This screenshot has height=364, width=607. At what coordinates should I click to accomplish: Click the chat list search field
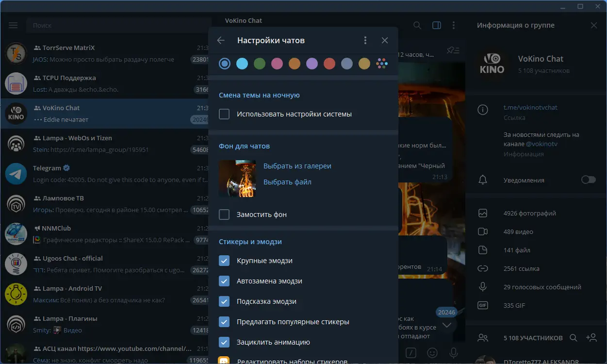119,25
